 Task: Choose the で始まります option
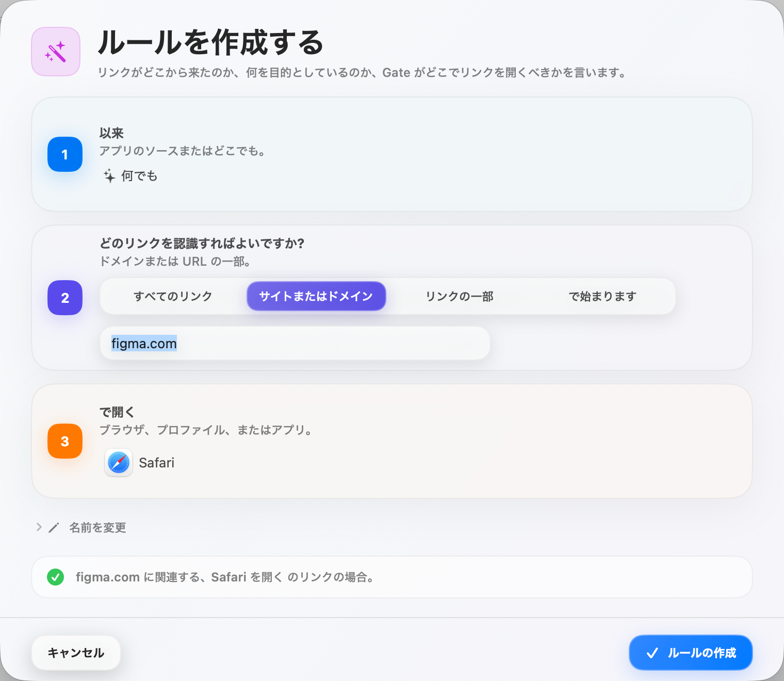click(602, 296)
